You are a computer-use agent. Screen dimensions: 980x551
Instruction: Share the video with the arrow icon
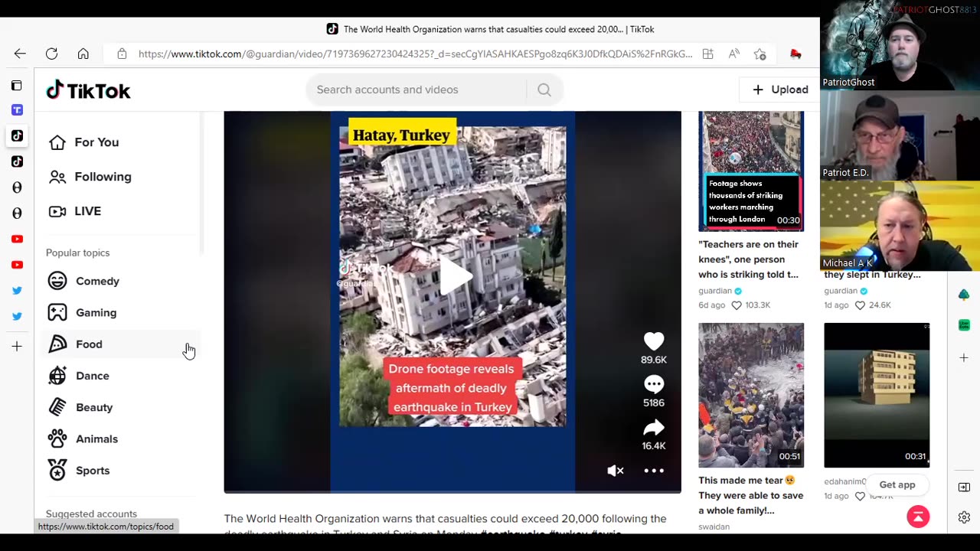[654, 427]
